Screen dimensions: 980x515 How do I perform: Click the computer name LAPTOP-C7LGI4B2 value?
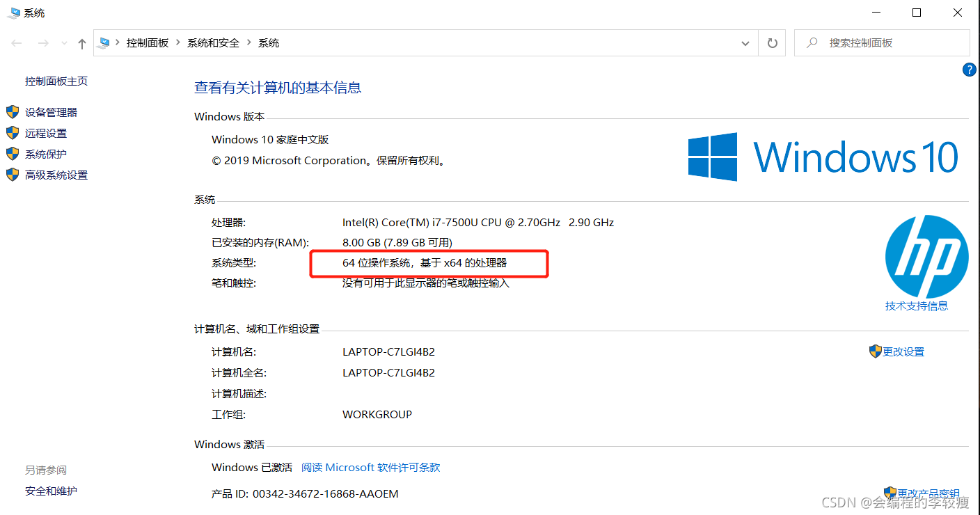(388, 352)
